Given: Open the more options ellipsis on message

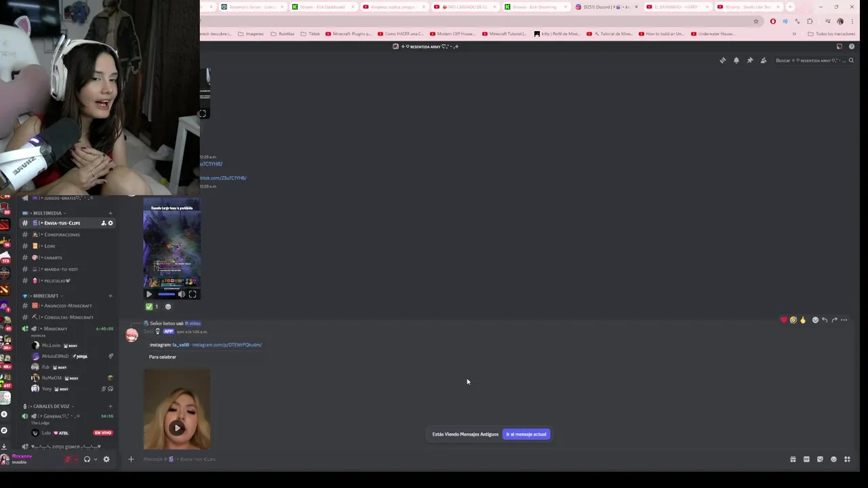Looking at the screenshot, I should coord(844,320).
